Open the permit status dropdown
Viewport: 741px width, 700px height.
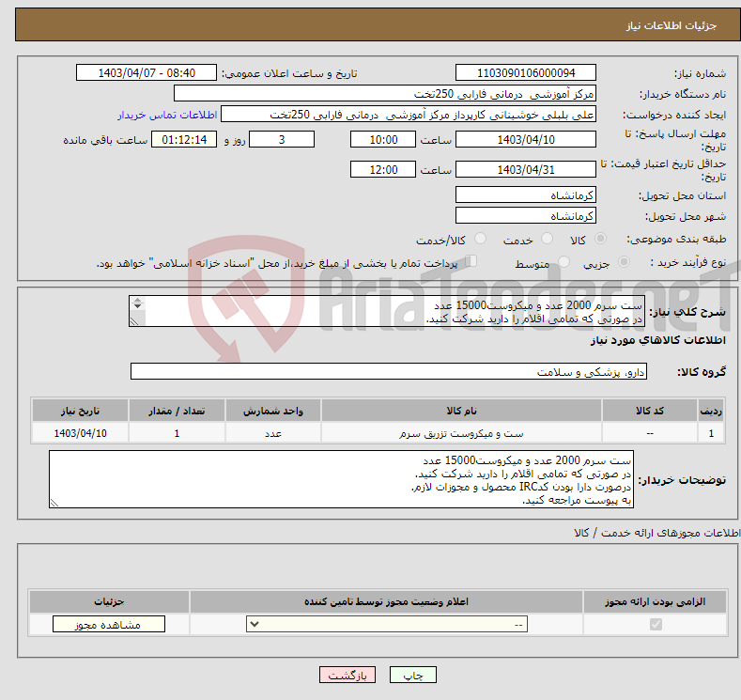[x=387, y=625]
